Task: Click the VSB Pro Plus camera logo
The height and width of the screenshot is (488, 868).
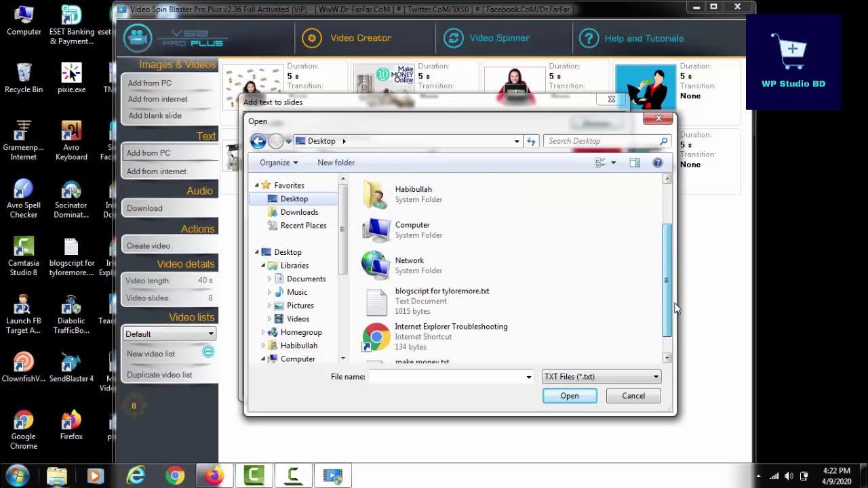Action: click(x=138, y=38)
